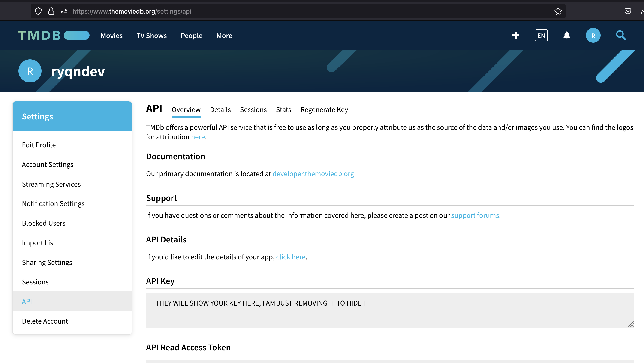The width and height of the screenshot is (644, 363).
Task: Open the Movies menu
Action: 111,36
